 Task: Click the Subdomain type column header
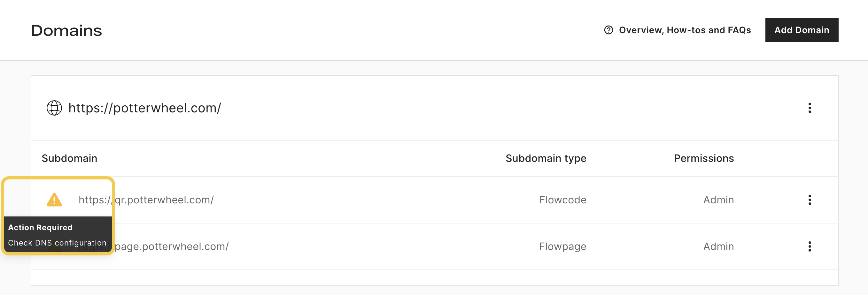546,158
